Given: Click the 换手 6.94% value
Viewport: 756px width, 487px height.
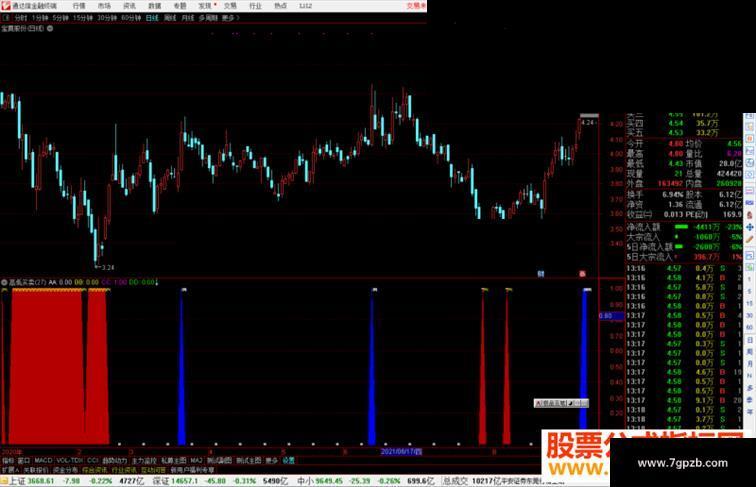Looking at the screenshot, I should (673, 194).
